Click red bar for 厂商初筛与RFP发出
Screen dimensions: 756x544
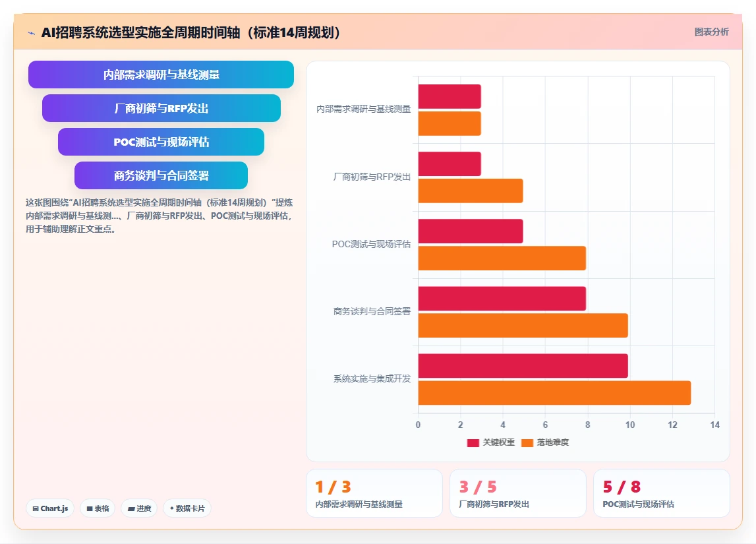tap(450, 164)
